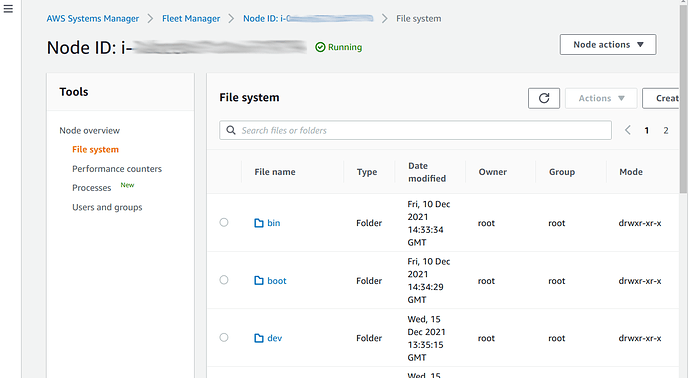
Task: Select the radio button for boot
Action: (x=224, y=280)
